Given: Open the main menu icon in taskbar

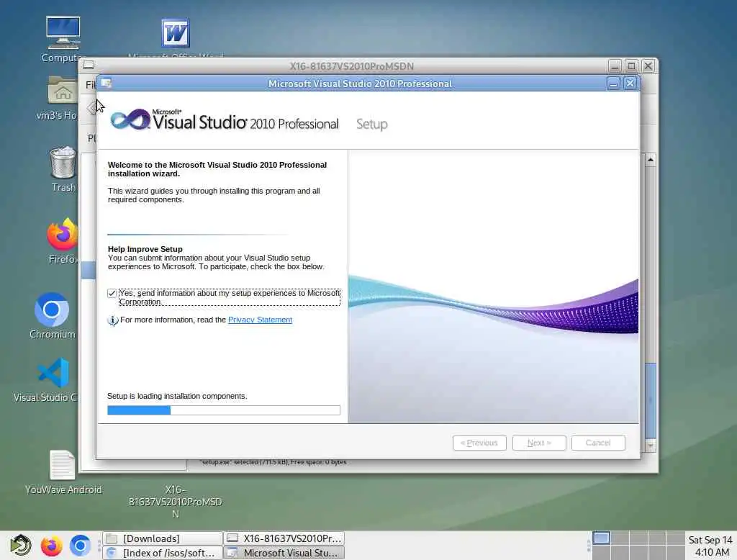Looking at the screenshot, I should point(21,546).
